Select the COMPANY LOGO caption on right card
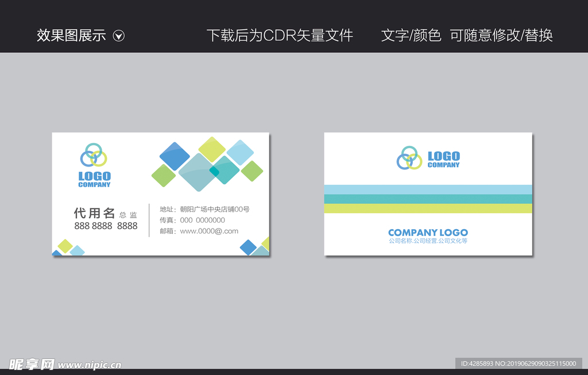The image size is (588, 375). click(428, 233)
